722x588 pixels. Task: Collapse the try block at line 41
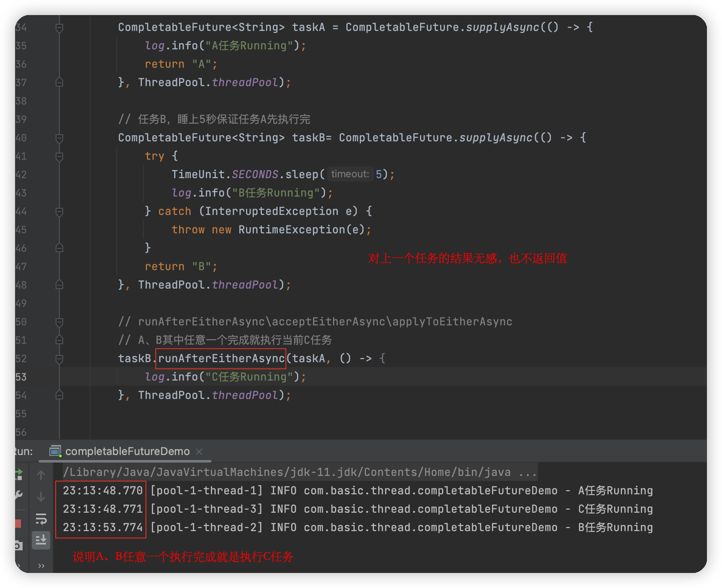tap(59, 156)
